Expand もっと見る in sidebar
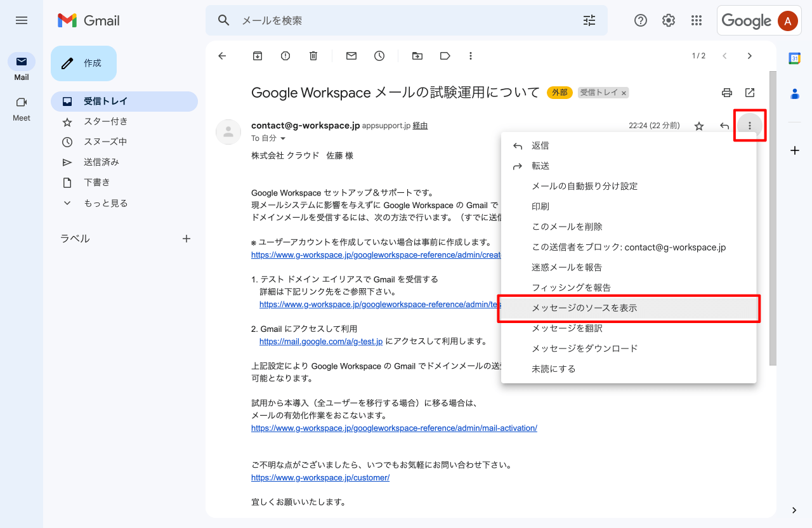This screenshot has height=528, width=812. [x=124, y=203]
